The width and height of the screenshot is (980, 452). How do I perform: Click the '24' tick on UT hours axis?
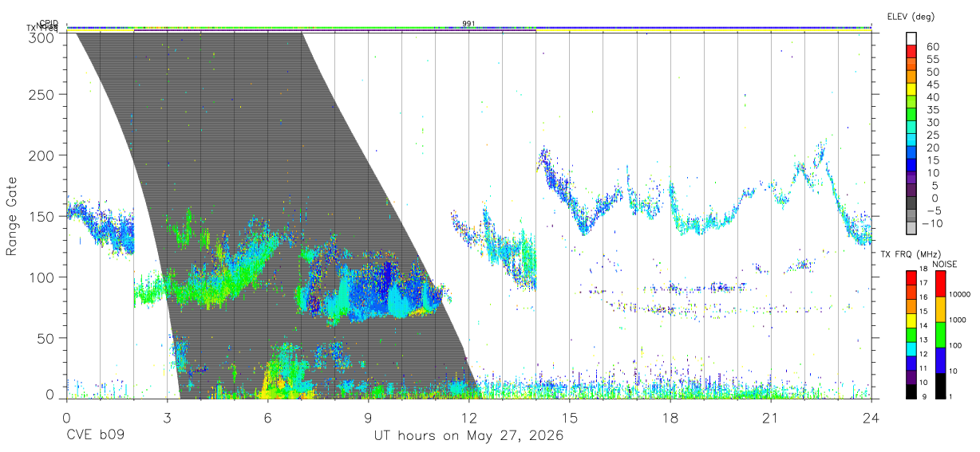pos(871,418)
